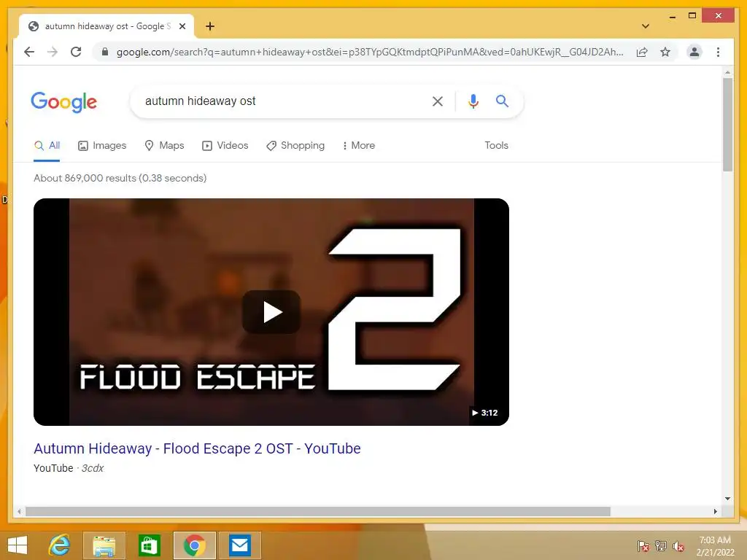Click the 3:12 video duration badge

coord(484,413)
